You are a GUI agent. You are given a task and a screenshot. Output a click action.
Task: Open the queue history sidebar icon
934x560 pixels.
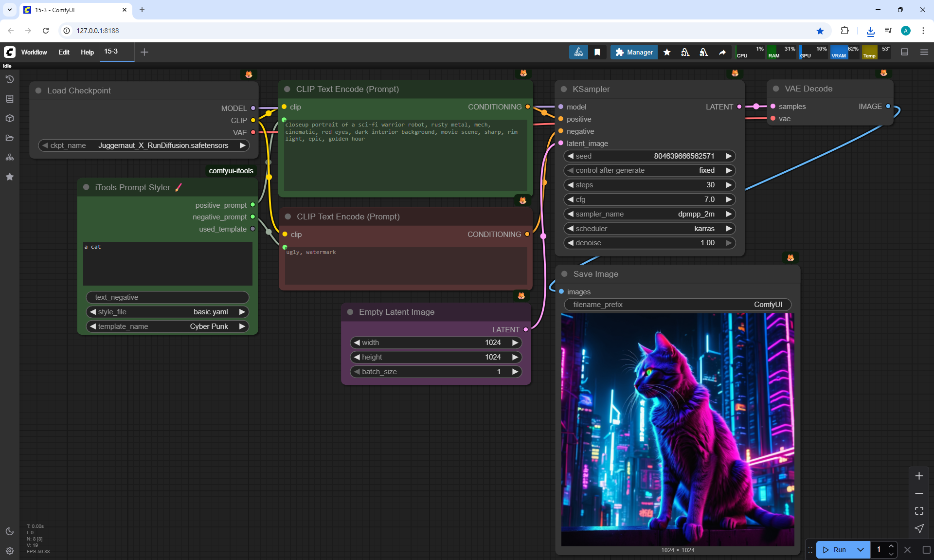point(10,79)
